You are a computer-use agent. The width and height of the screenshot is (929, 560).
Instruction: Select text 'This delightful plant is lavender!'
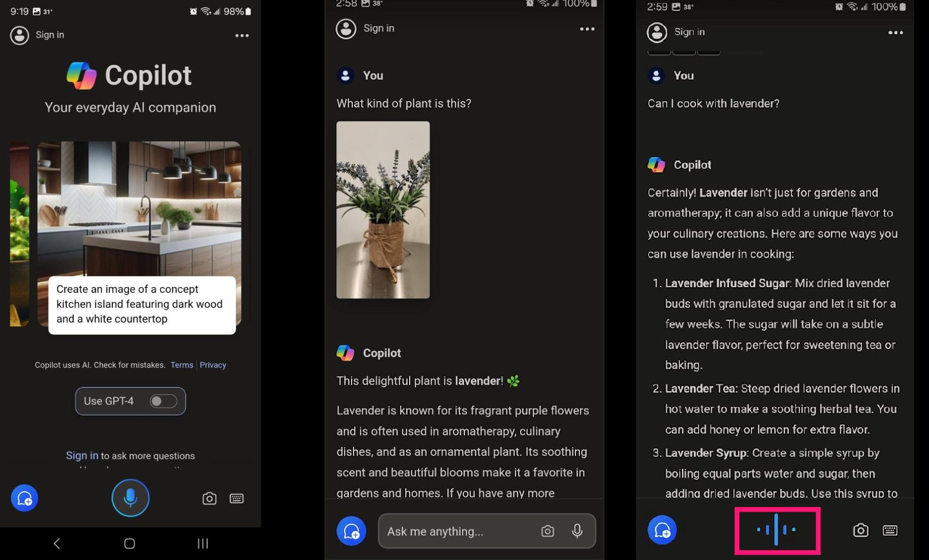[x=420, y=381]
